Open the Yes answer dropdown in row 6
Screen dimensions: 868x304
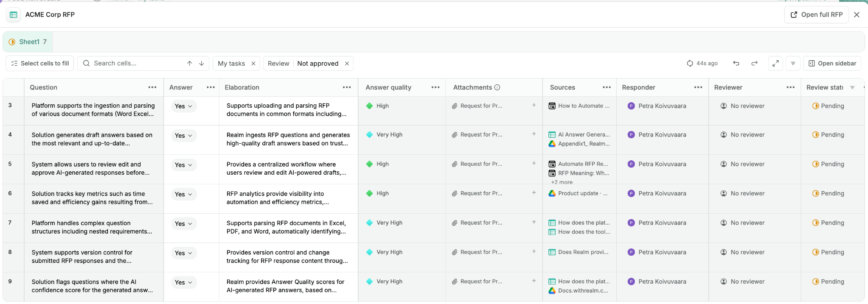pyautogui.click(x=184, y=194)
